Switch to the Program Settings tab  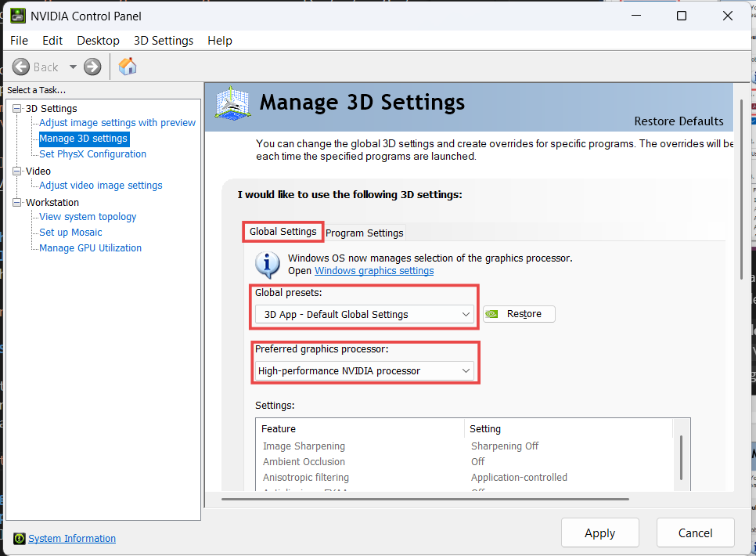pyautogui.click(x=365, y=233)
